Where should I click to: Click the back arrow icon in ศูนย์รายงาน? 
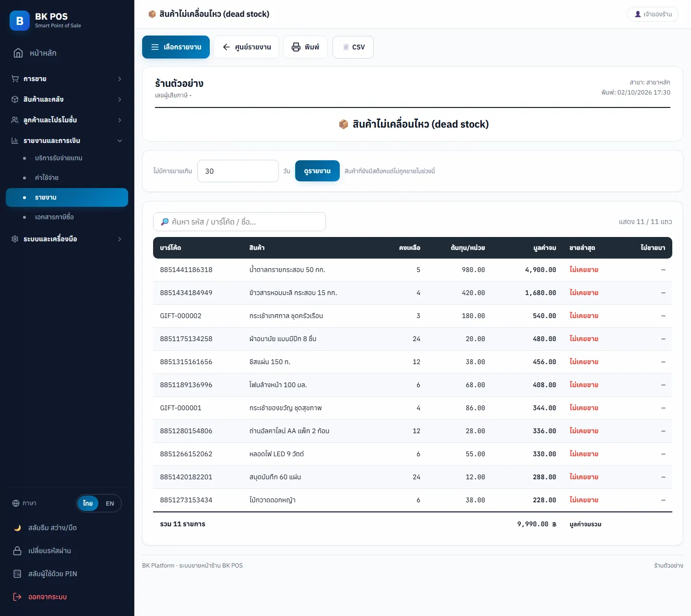tap(226, 47)
